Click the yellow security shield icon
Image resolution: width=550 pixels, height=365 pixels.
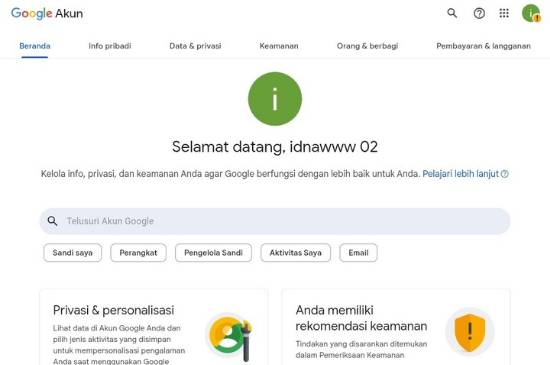click(470, 332)
